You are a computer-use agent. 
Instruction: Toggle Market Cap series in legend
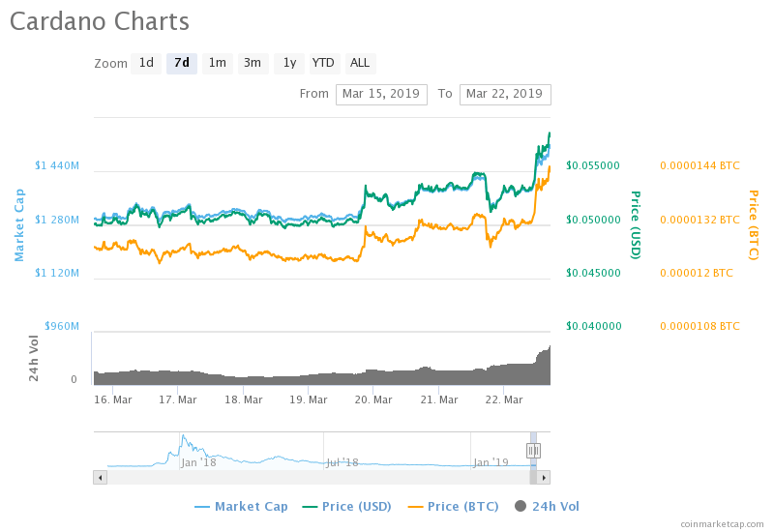point(241,506)
